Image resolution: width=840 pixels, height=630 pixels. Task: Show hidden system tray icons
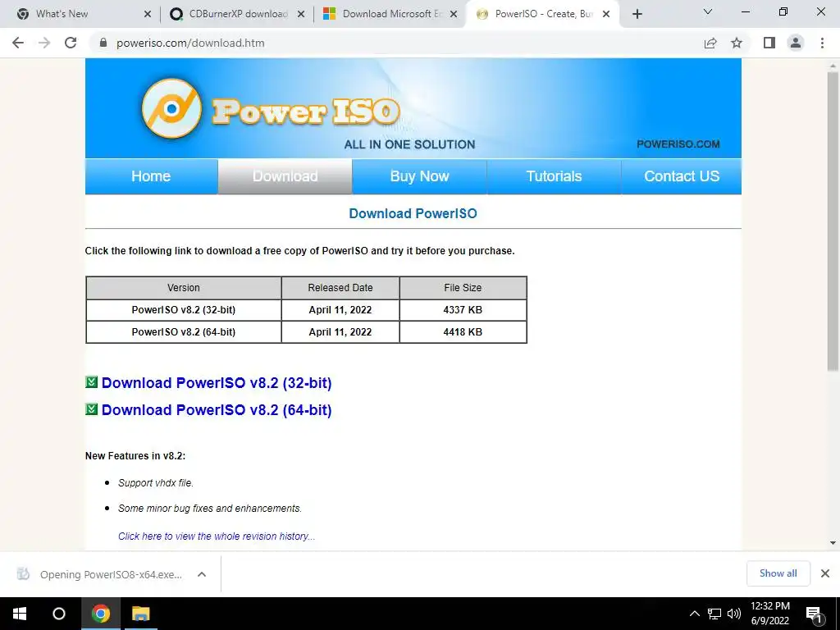(x=694, y=614)
